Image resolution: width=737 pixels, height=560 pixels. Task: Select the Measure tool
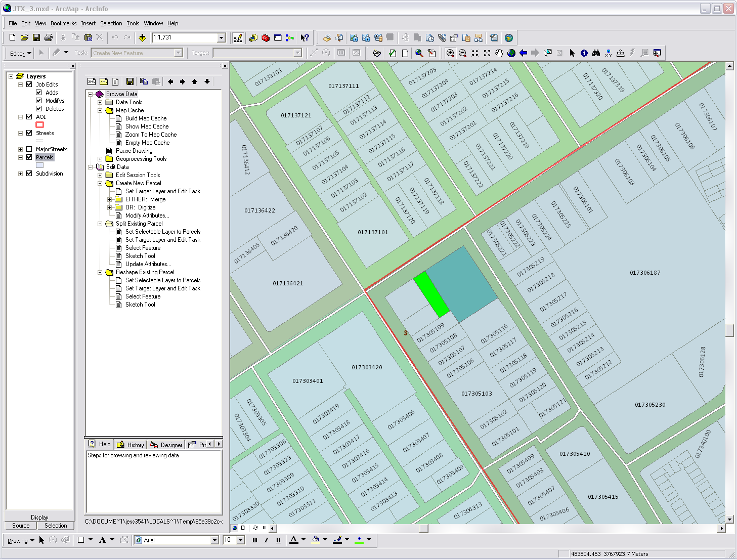[x=621, y=53]
